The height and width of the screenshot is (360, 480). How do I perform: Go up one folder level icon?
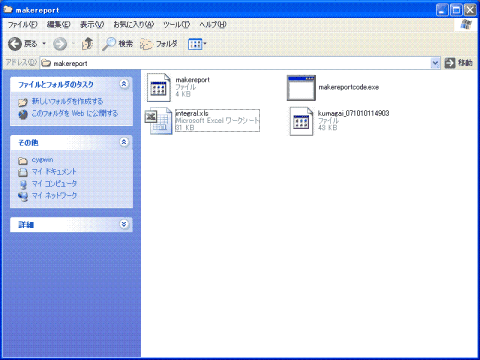87,44
